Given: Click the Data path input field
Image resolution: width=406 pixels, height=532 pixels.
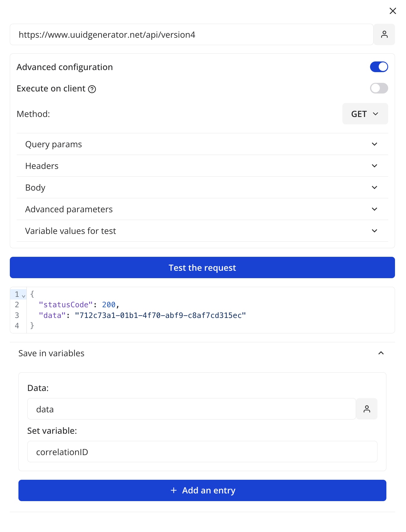Looking at the screenshot, I should coord(191,409).
